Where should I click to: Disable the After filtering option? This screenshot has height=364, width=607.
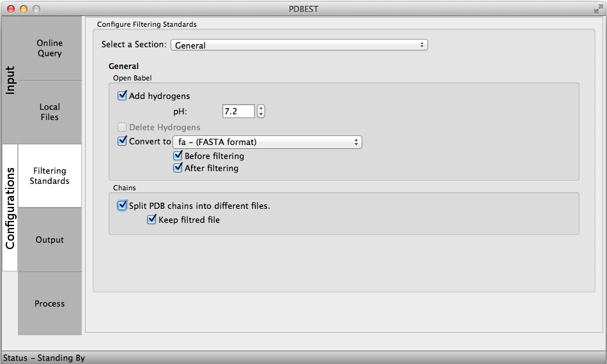[x=178, y=169]
